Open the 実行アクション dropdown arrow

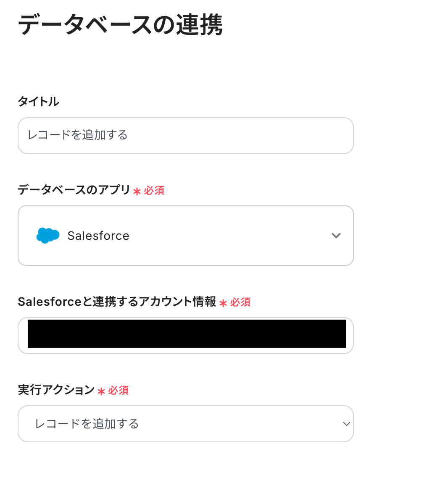tap(346, 424)
